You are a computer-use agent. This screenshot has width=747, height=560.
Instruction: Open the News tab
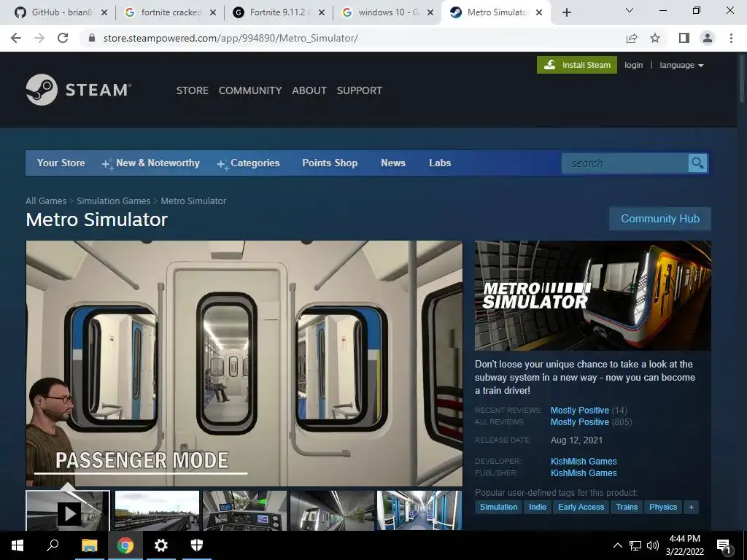pyautogui.click(x=393, y=163)
